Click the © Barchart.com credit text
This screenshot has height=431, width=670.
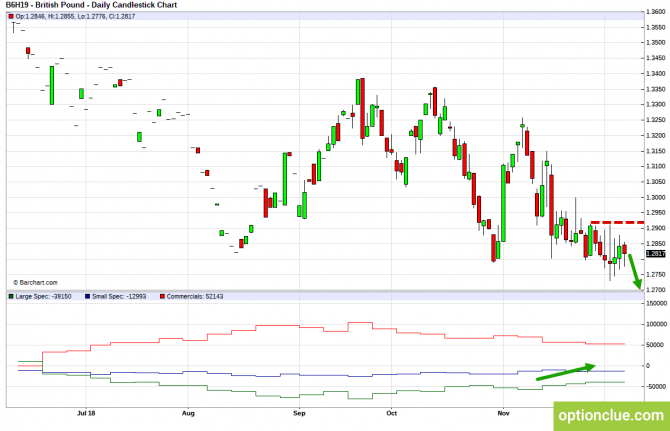35,282
